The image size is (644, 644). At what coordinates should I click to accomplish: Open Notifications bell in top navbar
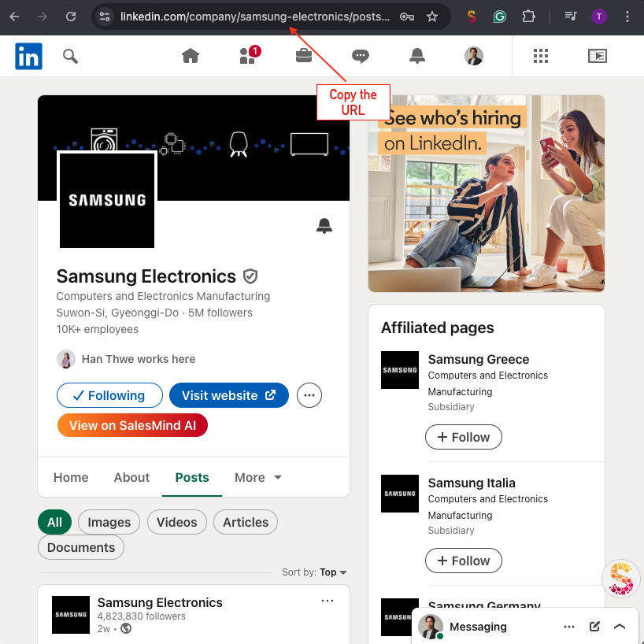click(x=416, y=56)
